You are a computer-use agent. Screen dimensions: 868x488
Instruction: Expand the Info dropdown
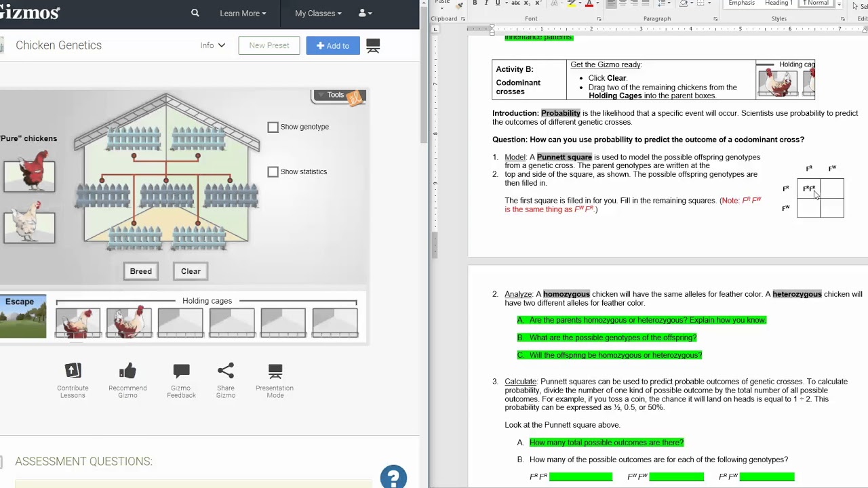[x=212, y=45]
